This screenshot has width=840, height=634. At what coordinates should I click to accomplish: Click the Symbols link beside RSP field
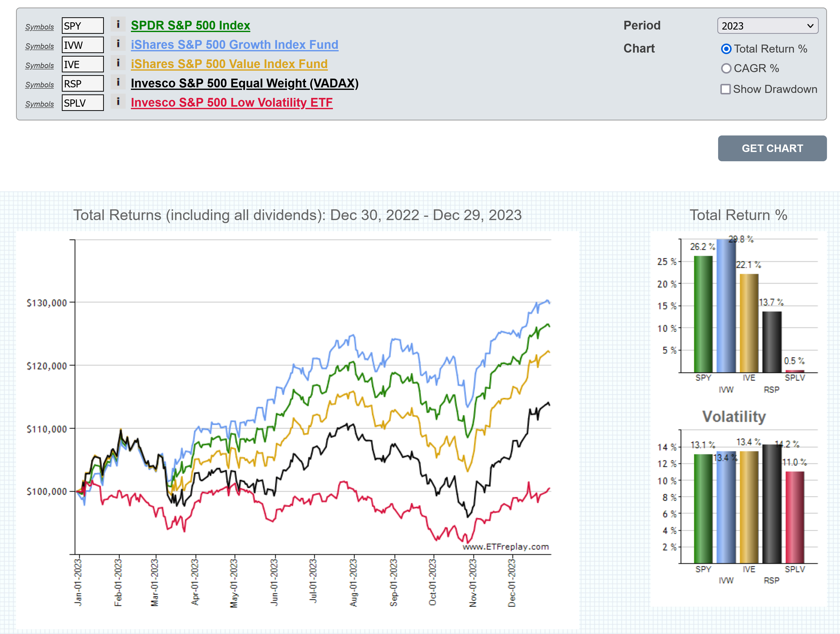tap(40, 85)
